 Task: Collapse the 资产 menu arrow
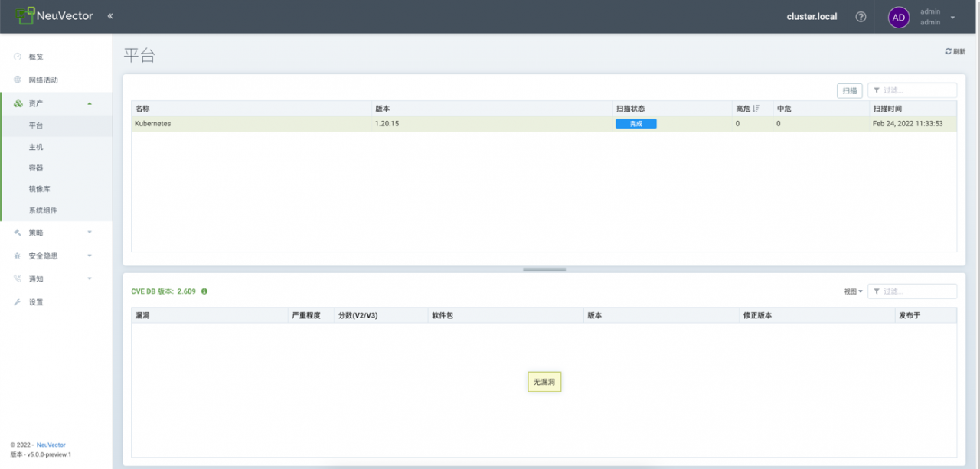pos(90,103)
